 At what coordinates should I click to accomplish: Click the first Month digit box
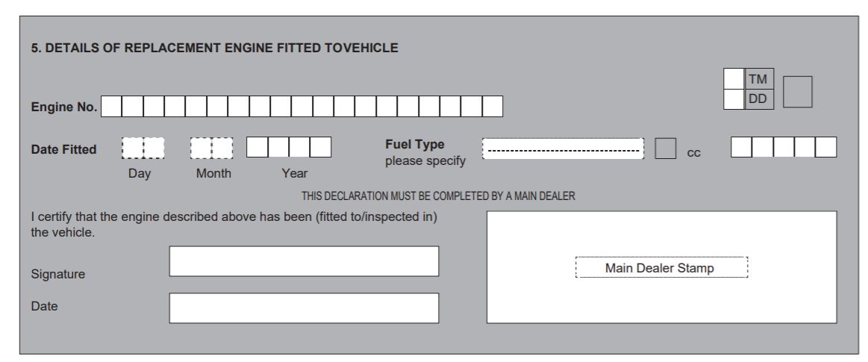(x=202, y=149)
